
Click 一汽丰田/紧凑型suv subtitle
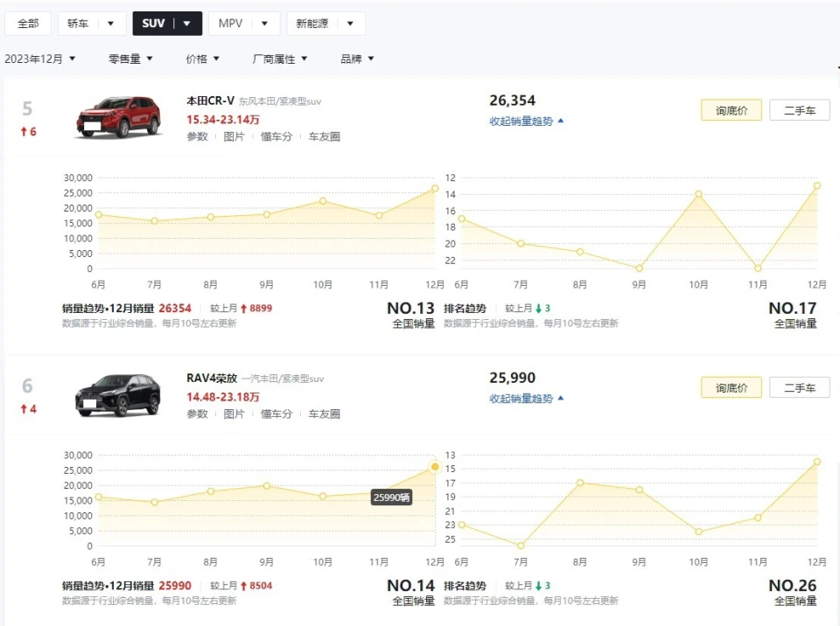(x=283, y=379)
